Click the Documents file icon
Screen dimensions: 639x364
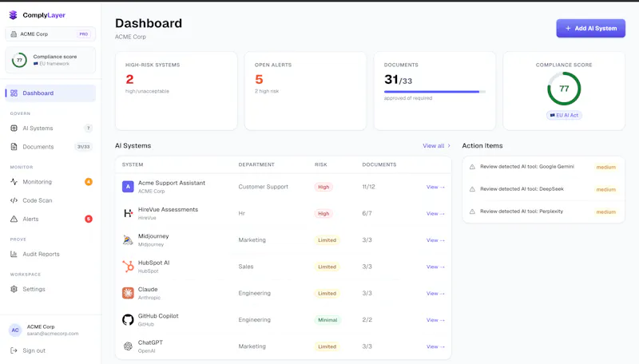point(14,147)
